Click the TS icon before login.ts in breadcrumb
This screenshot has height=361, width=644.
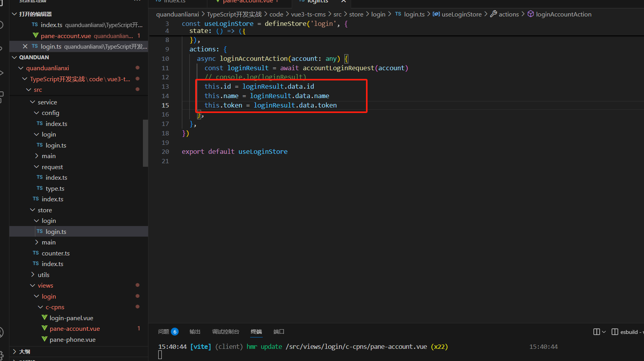click(398, 14)
